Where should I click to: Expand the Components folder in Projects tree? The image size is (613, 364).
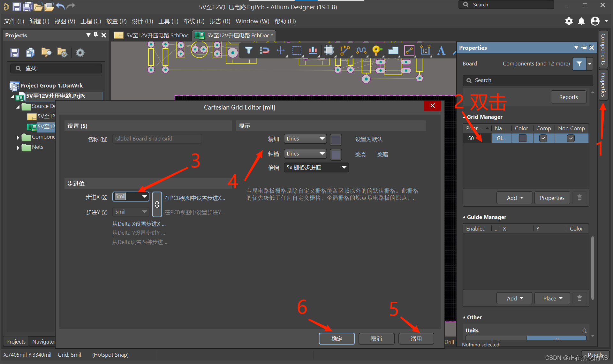18,137
